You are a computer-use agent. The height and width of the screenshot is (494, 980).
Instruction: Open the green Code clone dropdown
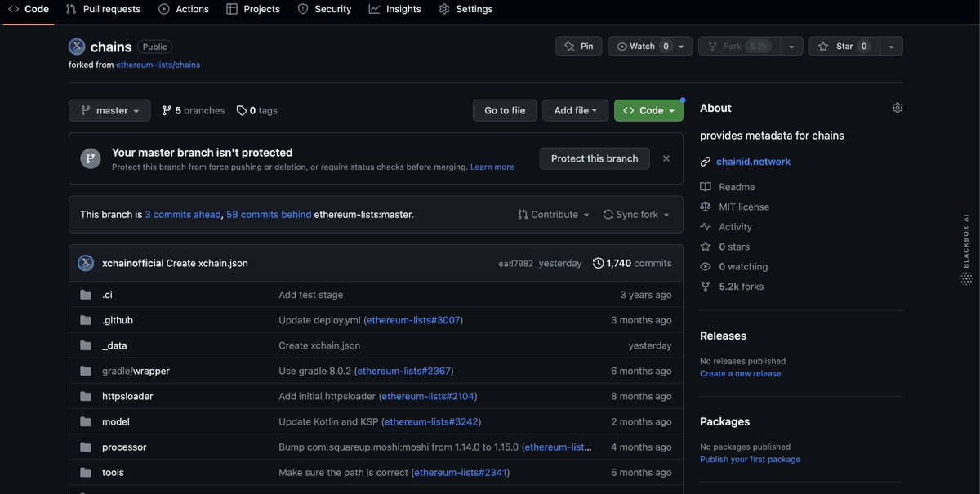point(648,110)
